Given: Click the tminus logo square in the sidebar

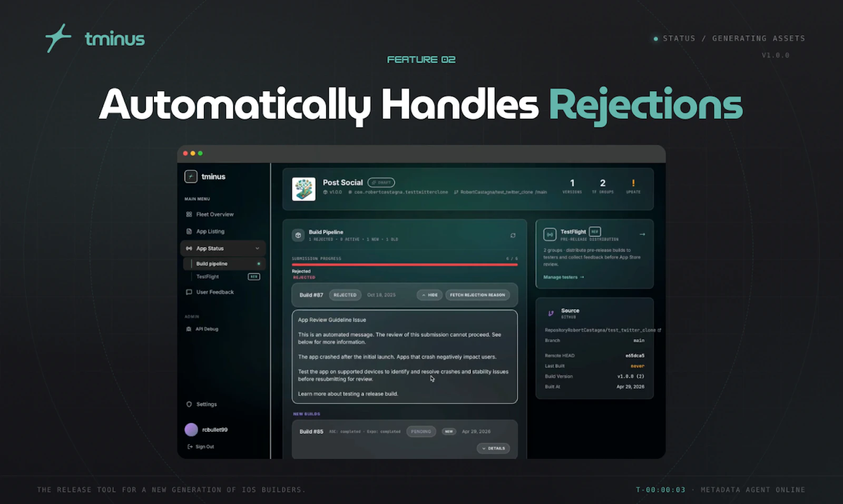Looking at the screenshot, I should click(191, 176).
